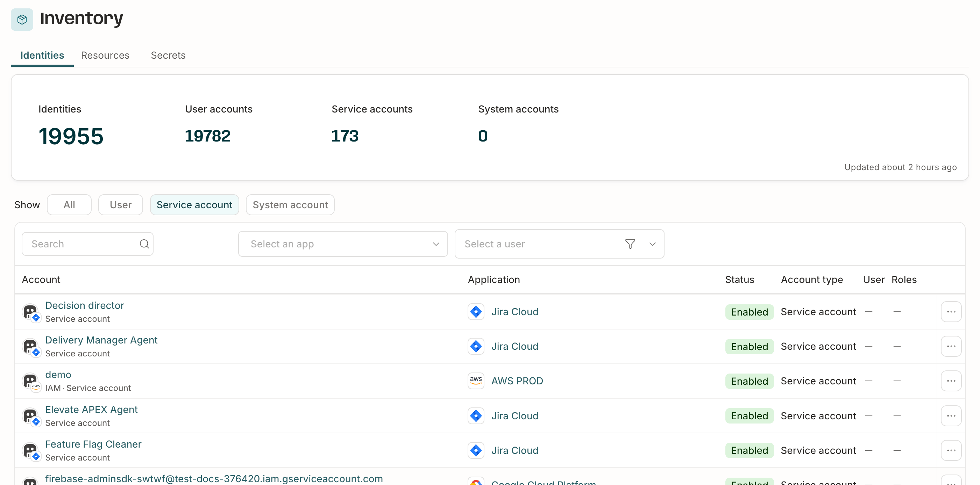
Task: Click Jira Cloud icon in Elevate APEX Agent row
Action: [476, 416]
